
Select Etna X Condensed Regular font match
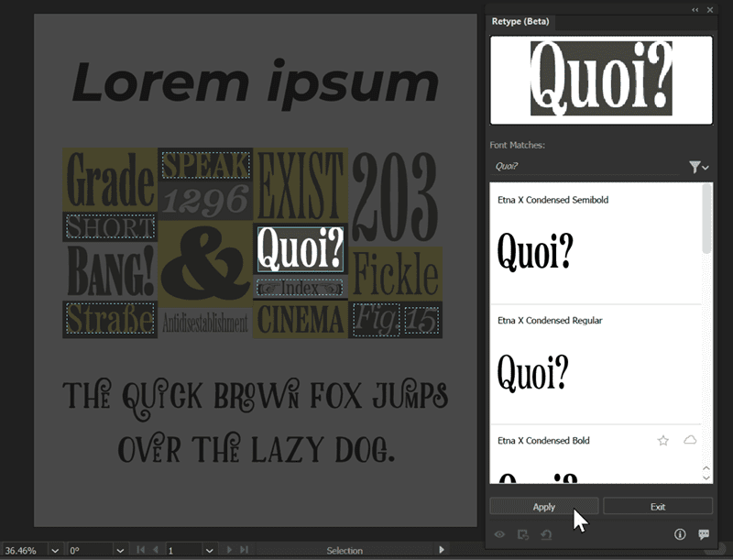pyautogui.click(x=595, y=364)
